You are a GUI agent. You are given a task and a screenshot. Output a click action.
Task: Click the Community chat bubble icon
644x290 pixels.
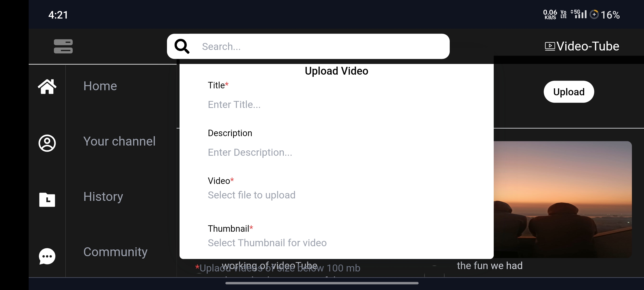(47, 256)
